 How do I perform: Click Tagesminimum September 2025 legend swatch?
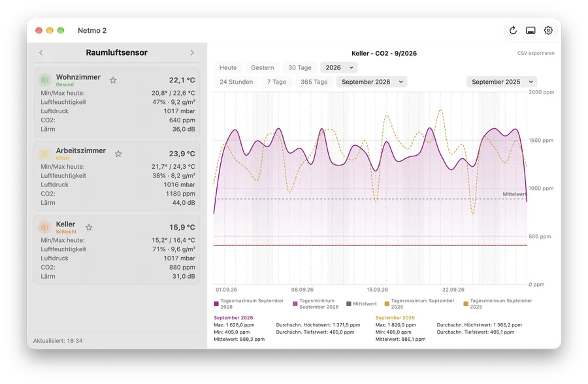tap(466, 304)
